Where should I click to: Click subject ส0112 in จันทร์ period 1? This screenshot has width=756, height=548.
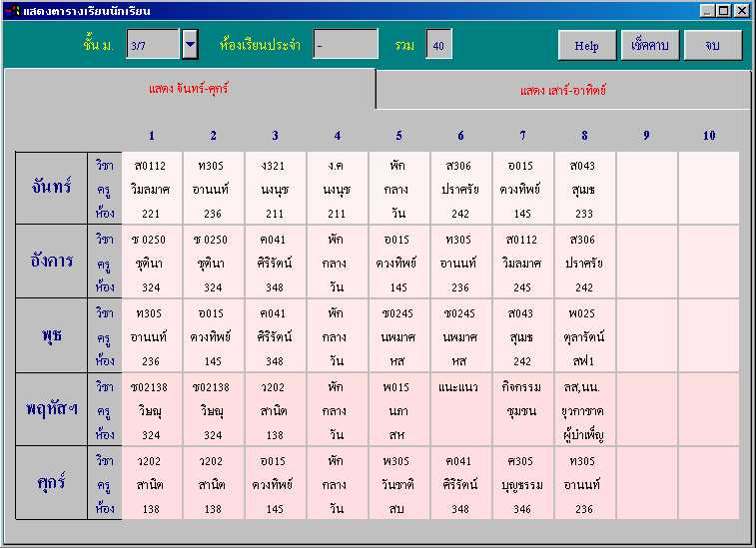(x=151, y=166)
